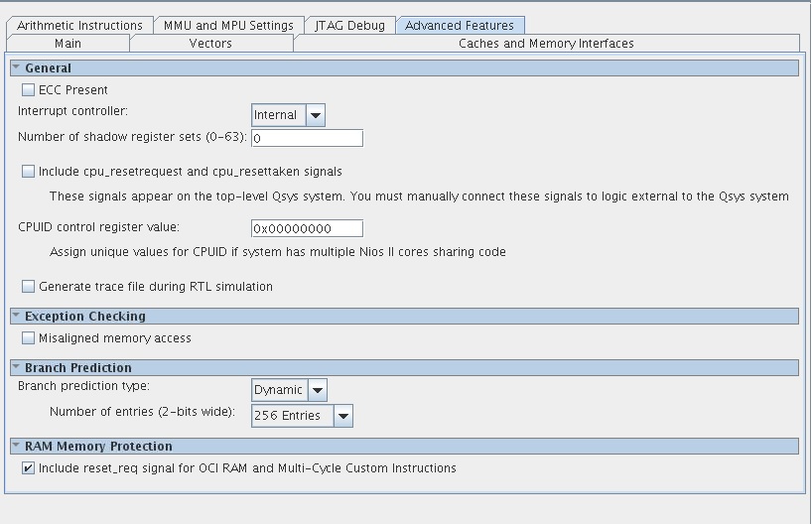Enable the ECC Present checkbox
This screenshot has height=524, width=812.
[29, 90]
